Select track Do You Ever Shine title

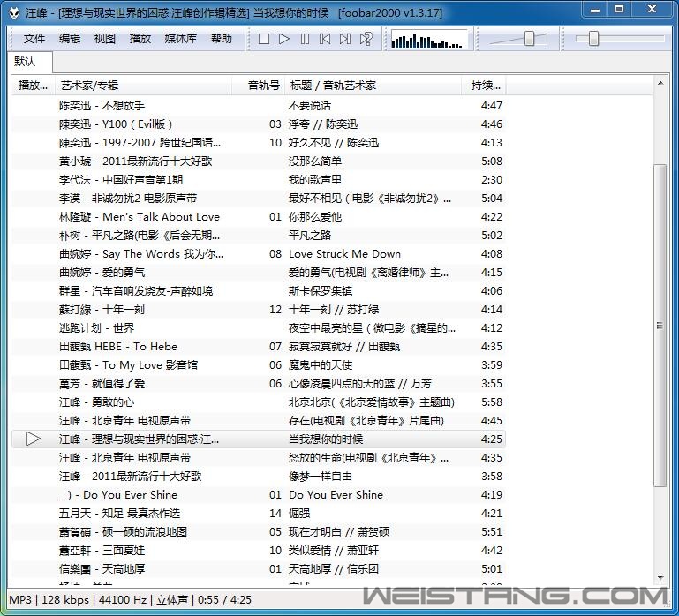pyautogui.click(x=336, y=495)
